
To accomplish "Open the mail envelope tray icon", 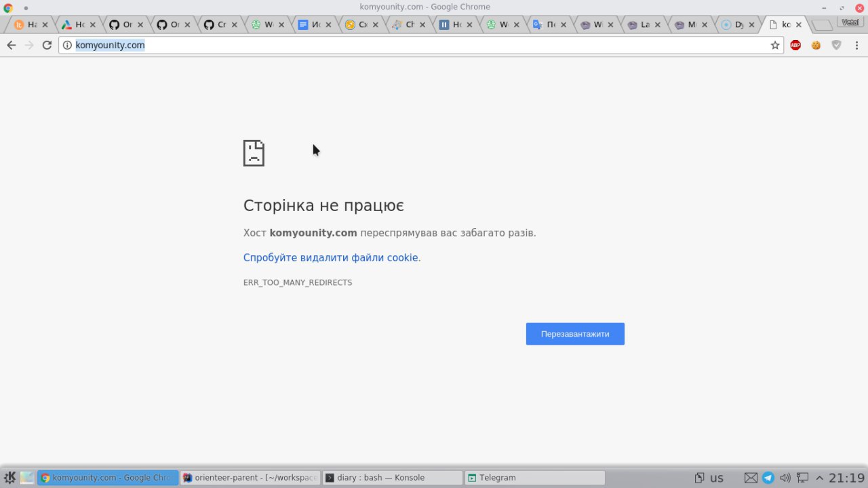I will pos(751,478).
